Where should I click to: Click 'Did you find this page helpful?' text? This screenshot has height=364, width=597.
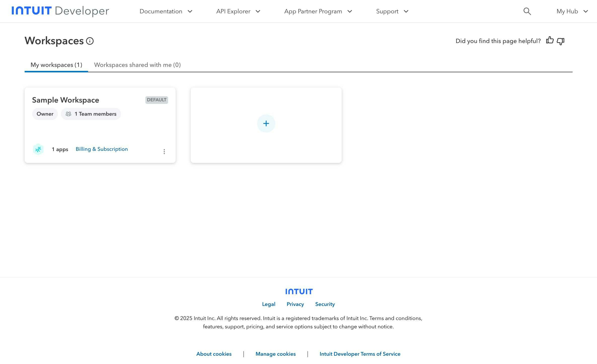point(498,41)
